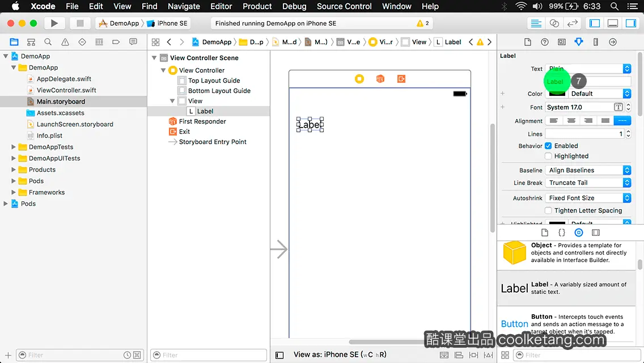Open the Connections inspector

pyautogui.click(x=613, y=42)
